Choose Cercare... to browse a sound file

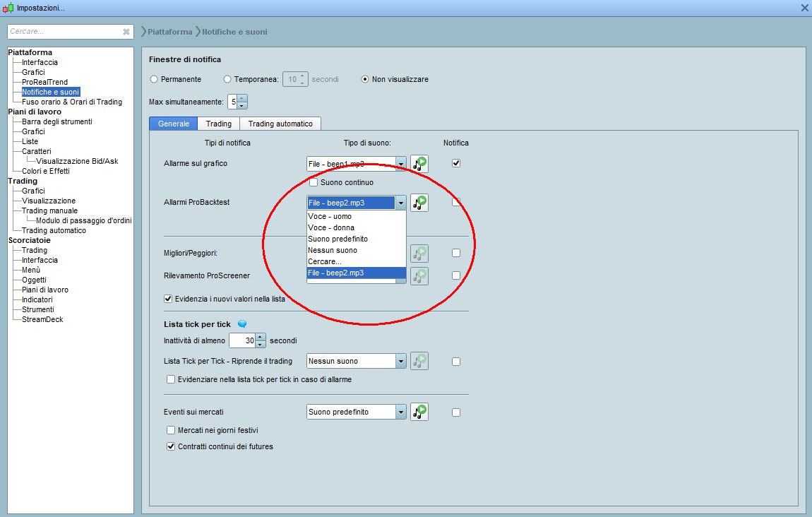click(357, 261)
